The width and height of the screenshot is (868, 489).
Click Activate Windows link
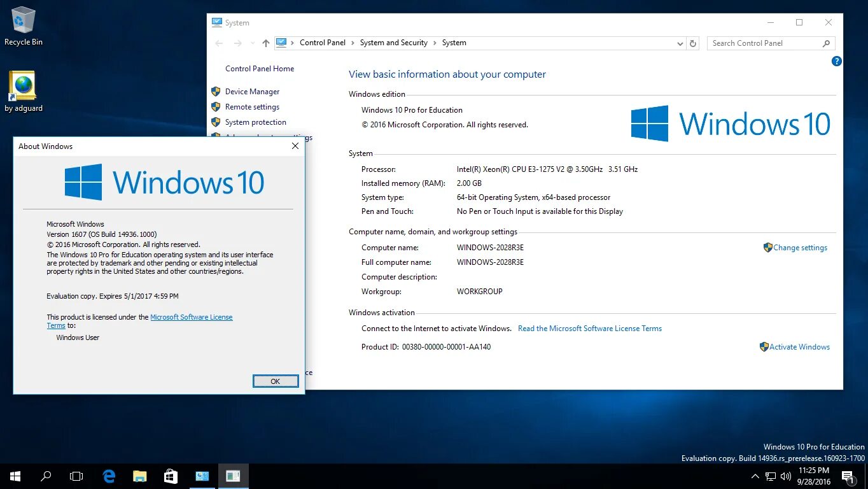(x=799, y=347)
